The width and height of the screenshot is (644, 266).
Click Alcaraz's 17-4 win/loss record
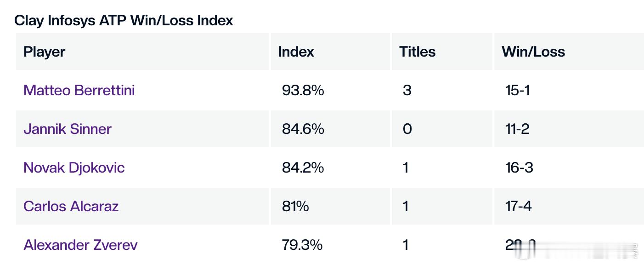pos(519,206)
